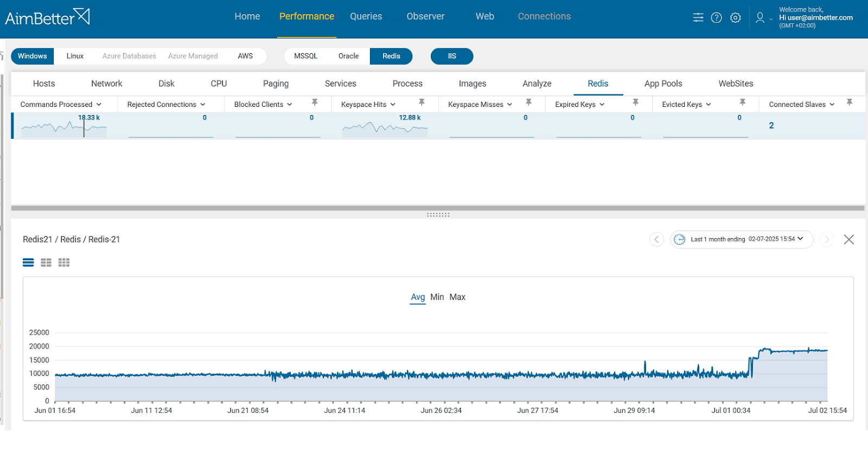Select the Oracle database toggle

[348, 56]
